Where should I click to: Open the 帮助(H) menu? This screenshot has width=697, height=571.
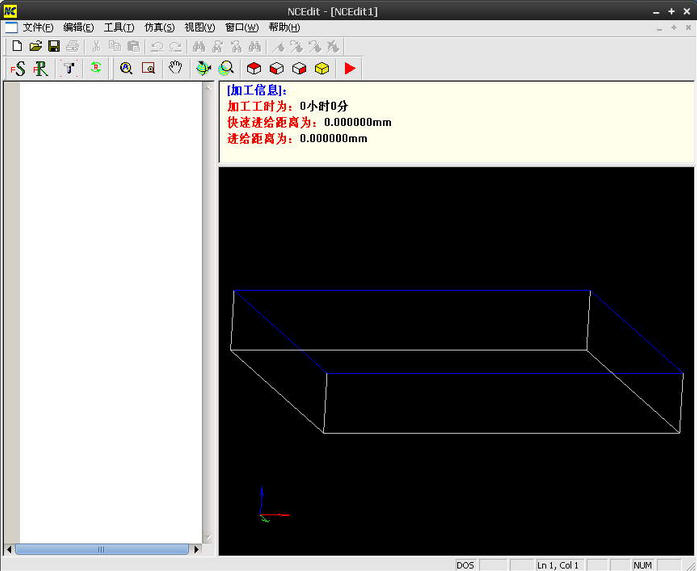(284, 27)
